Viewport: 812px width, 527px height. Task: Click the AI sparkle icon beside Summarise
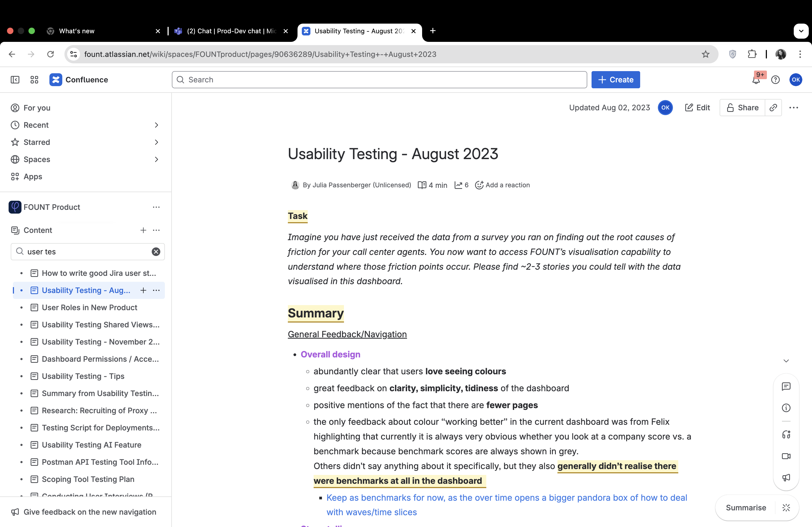tap(786, 508)
